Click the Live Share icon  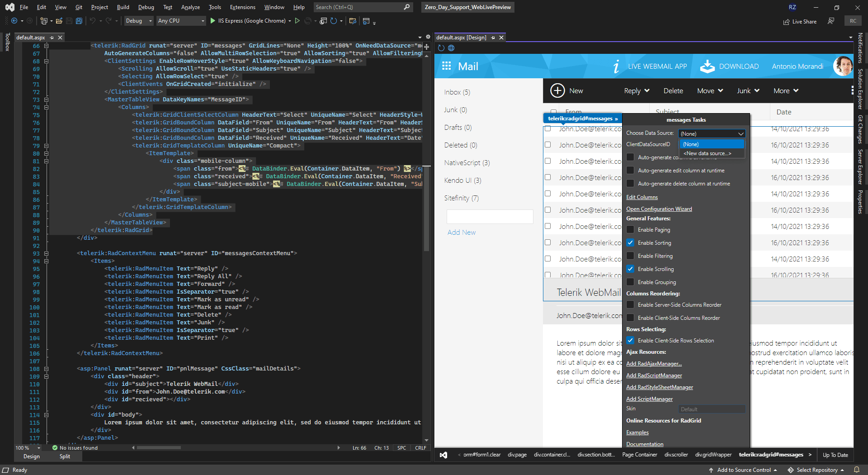(x=787, y=22)
